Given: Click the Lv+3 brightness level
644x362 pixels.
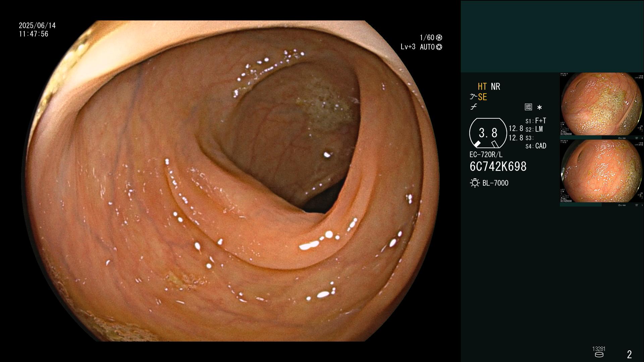Looking at the screenshot, I should pyautogui.click(x=408, y=47).
